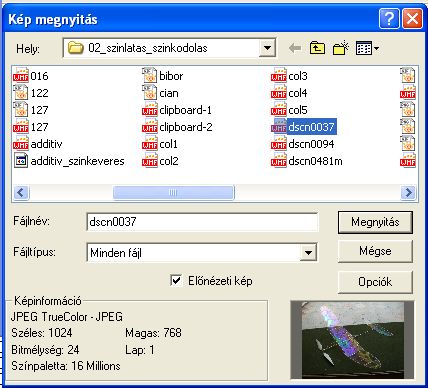Go up one folder level
Image resolution: width=428 pixels, height=388 pixels.
coord(317,48)
